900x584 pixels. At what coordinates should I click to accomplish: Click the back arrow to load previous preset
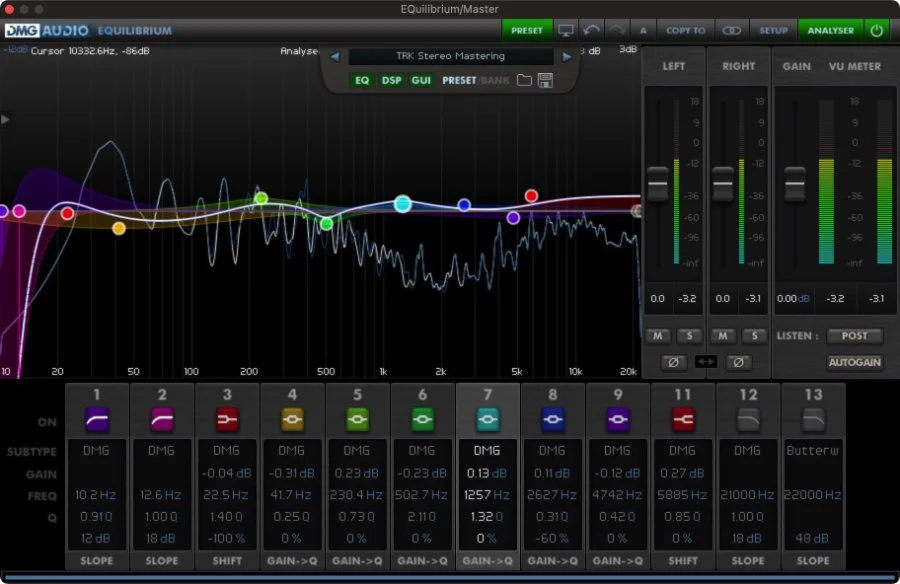[x=333, y=56]
